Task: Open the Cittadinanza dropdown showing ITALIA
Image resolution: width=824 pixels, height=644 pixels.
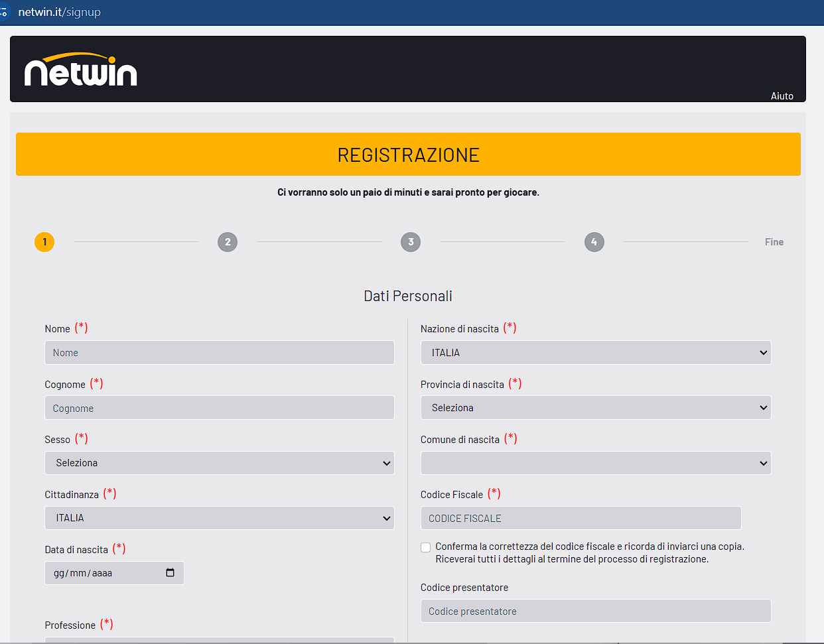Action: pos(220,518)
